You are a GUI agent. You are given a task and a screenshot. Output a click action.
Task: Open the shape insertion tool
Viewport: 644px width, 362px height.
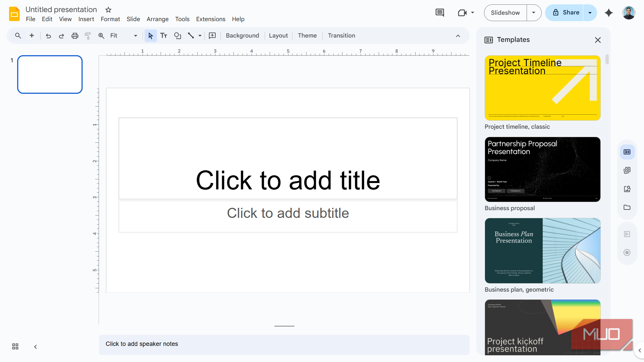point(177,36)
